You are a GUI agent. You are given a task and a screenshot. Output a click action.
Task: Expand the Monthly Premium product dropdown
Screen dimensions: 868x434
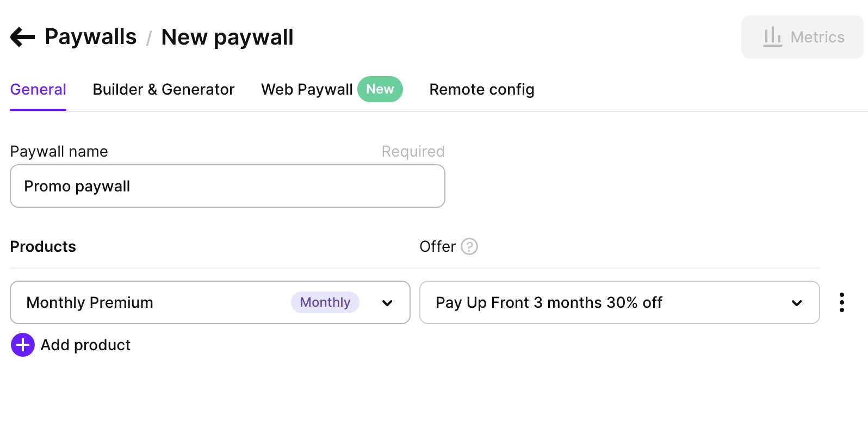coord(387,303)
